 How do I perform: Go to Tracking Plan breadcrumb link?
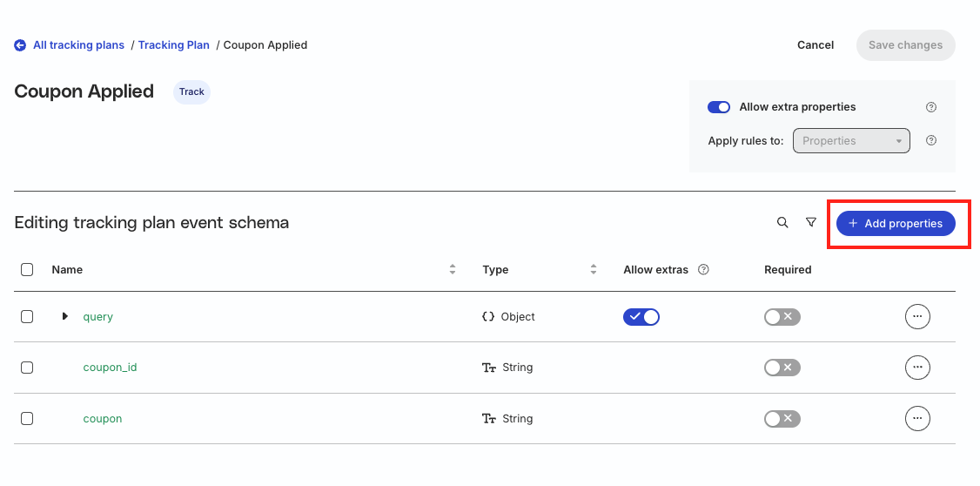(174, 45)
